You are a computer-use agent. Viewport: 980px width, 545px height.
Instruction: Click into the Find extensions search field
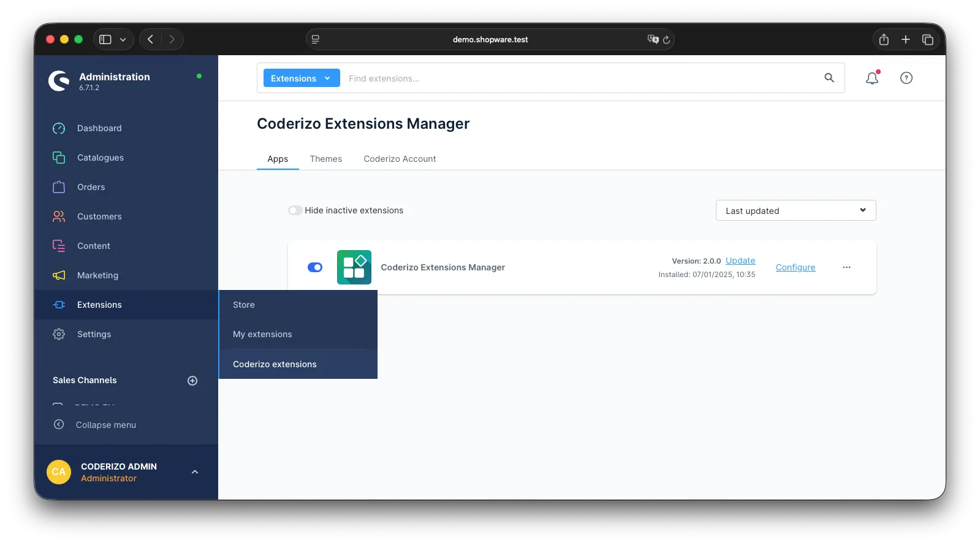[x=576, y=78]
